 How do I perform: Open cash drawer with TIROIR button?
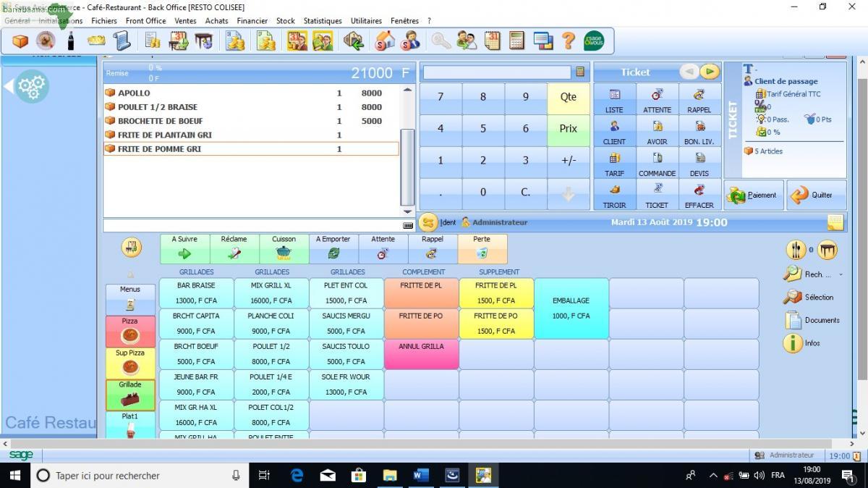coord(614,195)
